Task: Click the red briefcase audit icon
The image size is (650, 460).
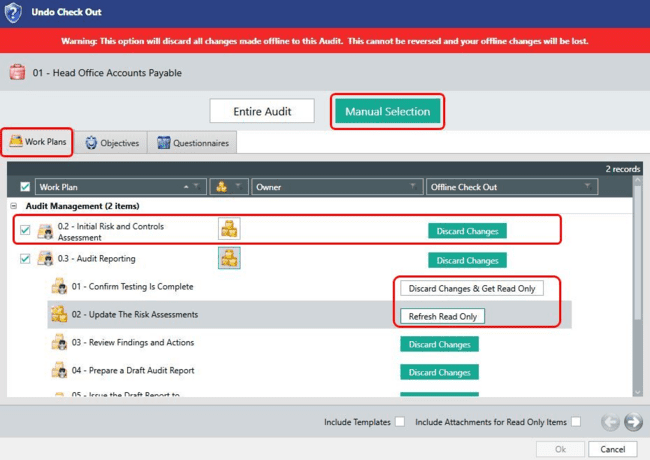Action: click(x=17, y=72)
